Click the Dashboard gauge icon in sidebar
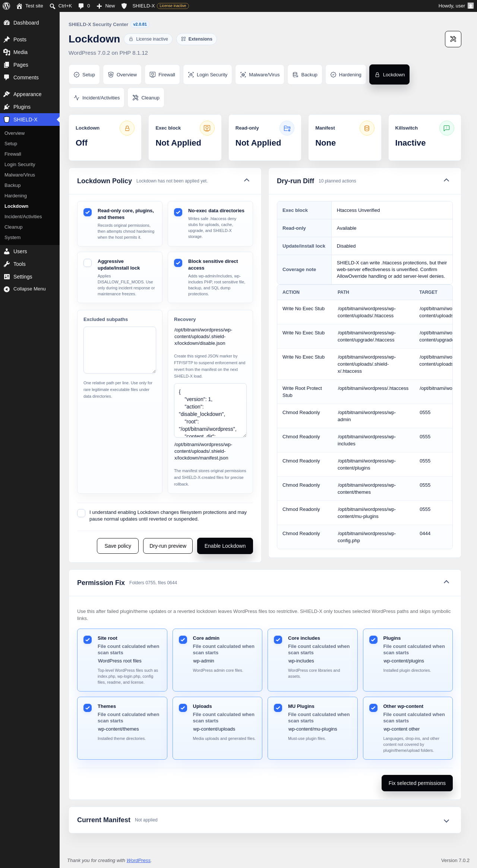Image resolution: width=477 pixels, height=868 pixels. [x=7, y=23]
